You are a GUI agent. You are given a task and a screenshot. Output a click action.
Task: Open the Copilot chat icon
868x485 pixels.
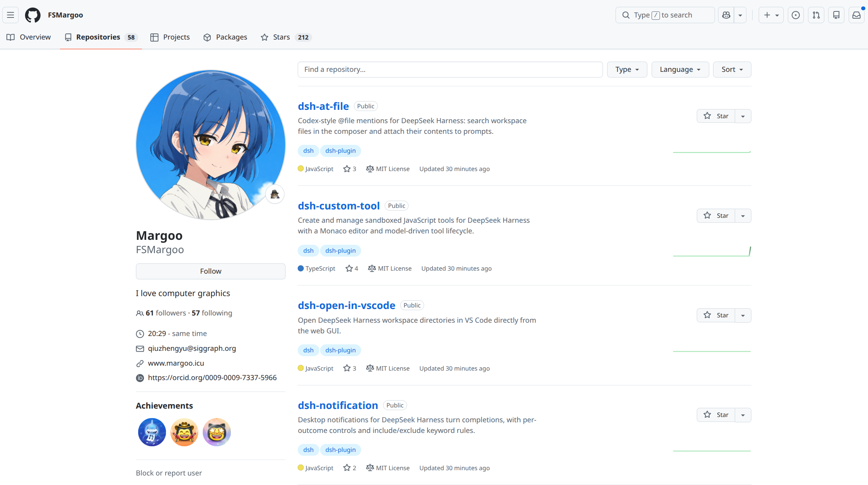click(x=726, y=15)
